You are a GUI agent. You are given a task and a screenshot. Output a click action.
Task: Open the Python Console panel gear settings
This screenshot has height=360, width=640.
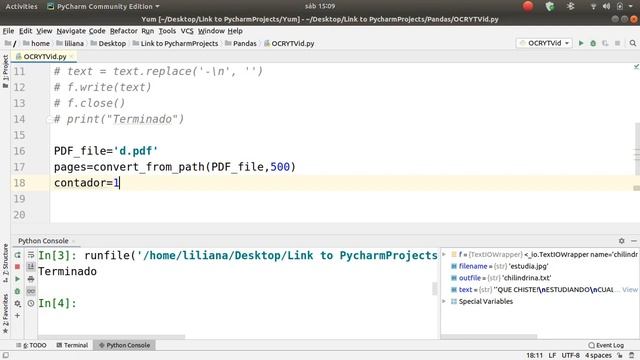[622, 241]
